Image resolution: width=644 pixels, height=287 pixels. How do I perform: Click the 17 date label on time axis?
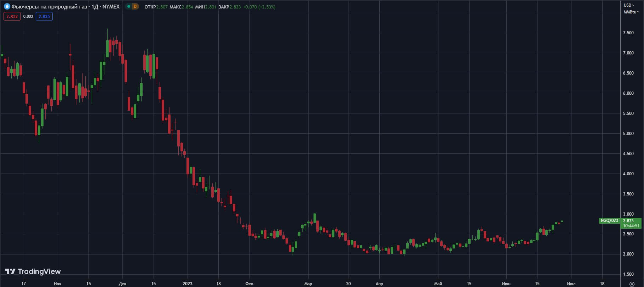(24, 284)
